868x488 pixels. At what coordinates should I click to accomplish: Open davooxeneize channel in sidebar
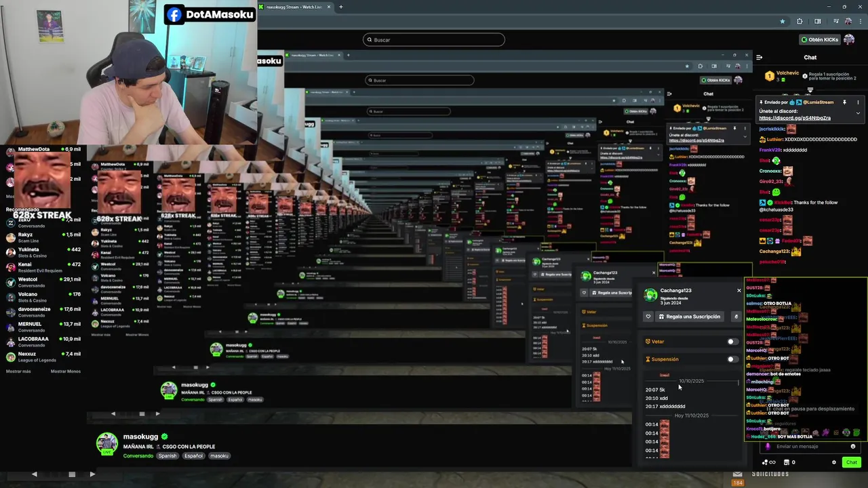pos(43,312)
